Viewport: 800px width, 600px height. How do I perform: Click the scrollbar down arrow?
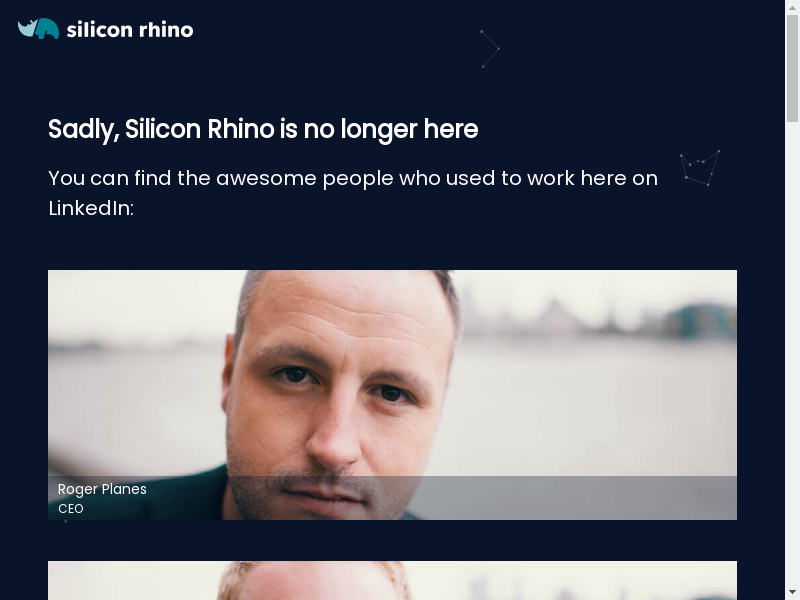[792, 593]
